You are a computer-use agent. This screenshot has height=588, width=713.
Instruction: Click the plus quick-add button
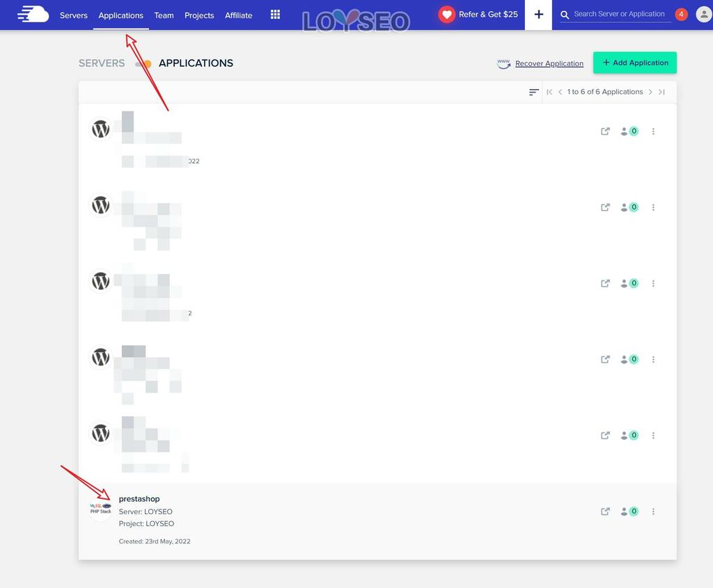click(x=538, y=15)
